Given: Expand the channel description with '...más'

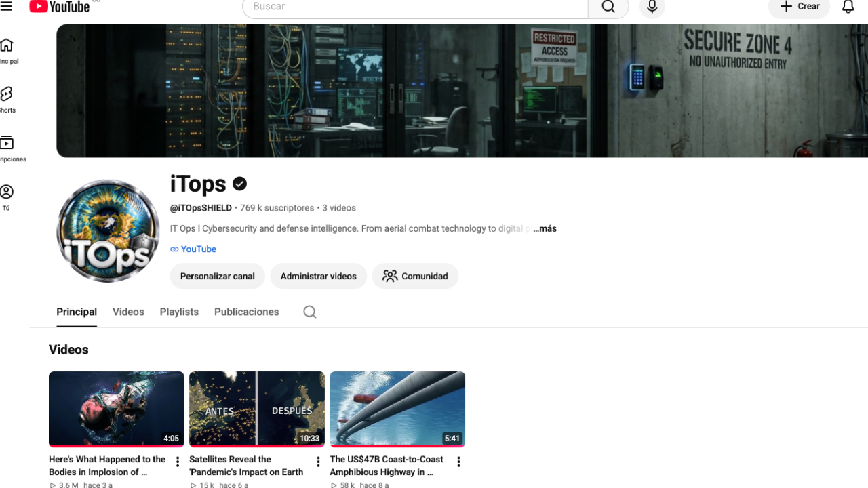Looking at the screenshot, I should 545,229.
